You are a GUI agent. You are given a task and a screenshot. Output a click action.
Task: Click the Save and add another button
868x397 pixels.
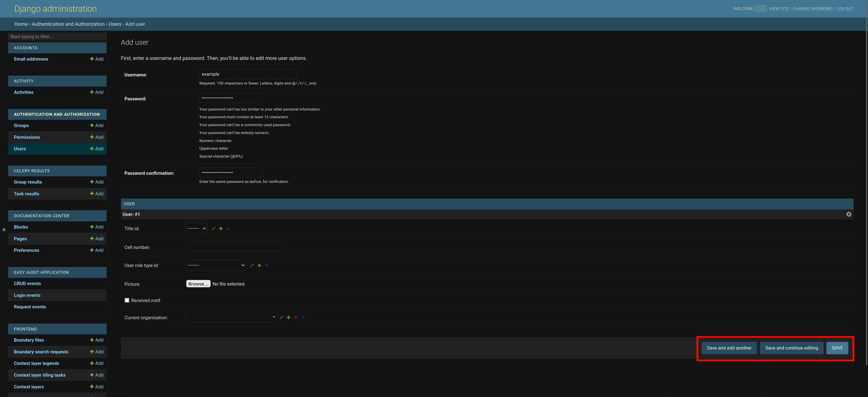729,348
